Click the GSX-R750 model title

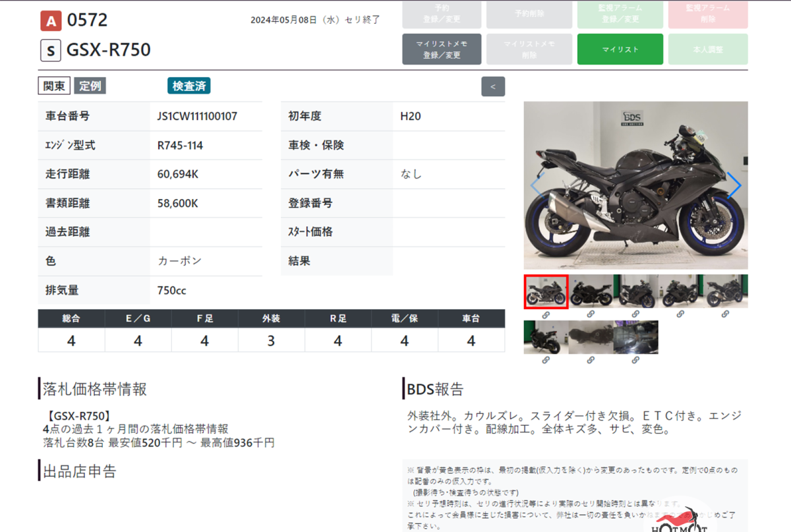[x=109, y=50]
